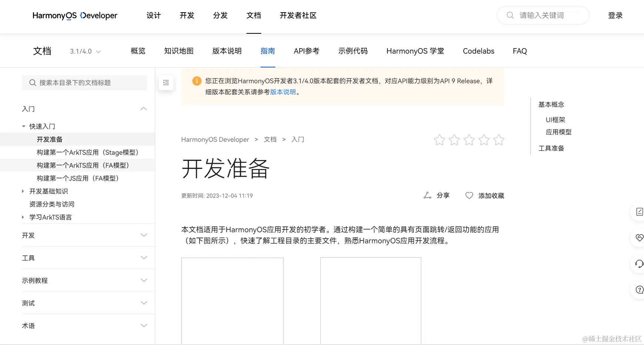Click 添加收藏 to bookmark page
Image resolution: width=644 pixels, height=345 pixels.
491,196
